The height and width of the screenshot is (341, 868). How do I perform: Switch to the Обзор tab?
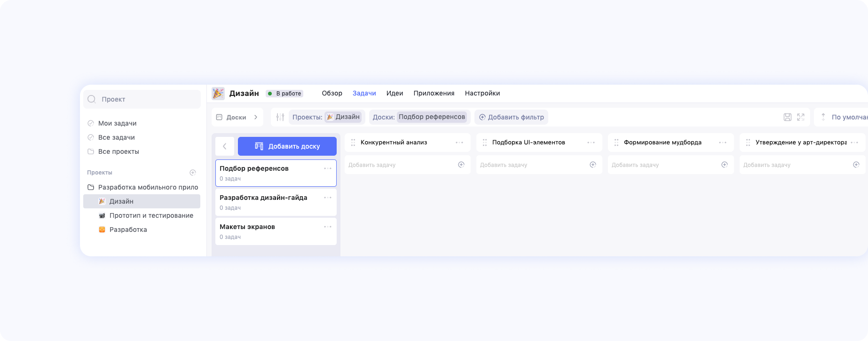[x=332, y=93]
